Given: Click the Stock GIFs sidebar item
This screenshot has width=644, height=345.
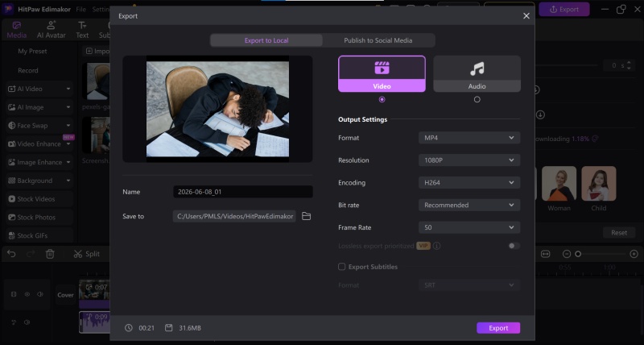Looking at the screenshot, I should pos(39,235).
